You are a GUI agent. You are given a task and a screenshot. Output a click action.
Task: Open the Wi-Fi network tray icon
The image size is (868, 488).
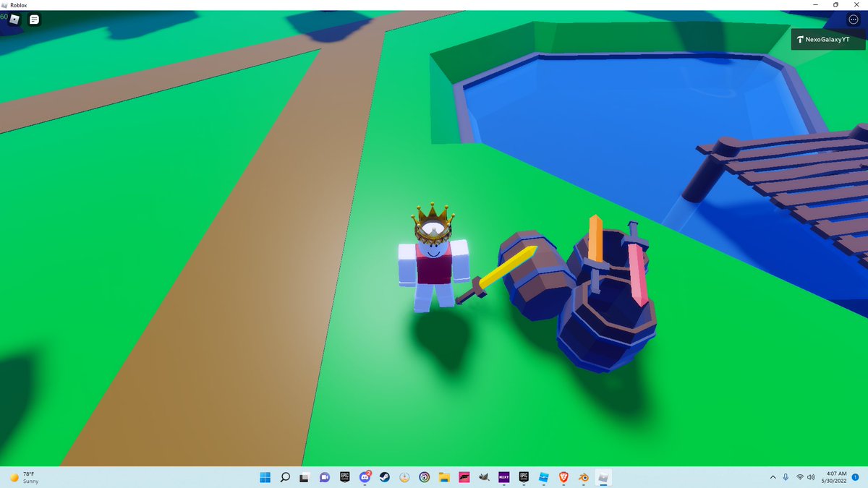click(800, 477)
